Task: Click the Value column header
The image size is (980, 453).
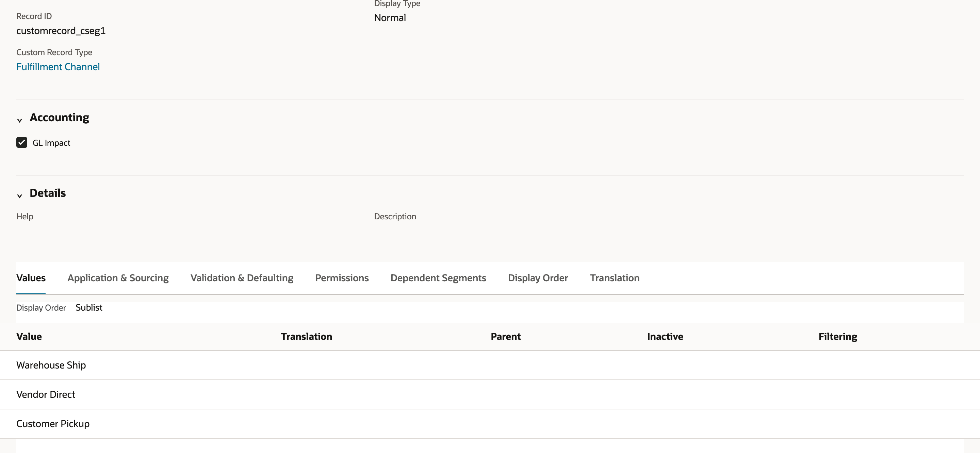Action: click(x=29, y=337)
